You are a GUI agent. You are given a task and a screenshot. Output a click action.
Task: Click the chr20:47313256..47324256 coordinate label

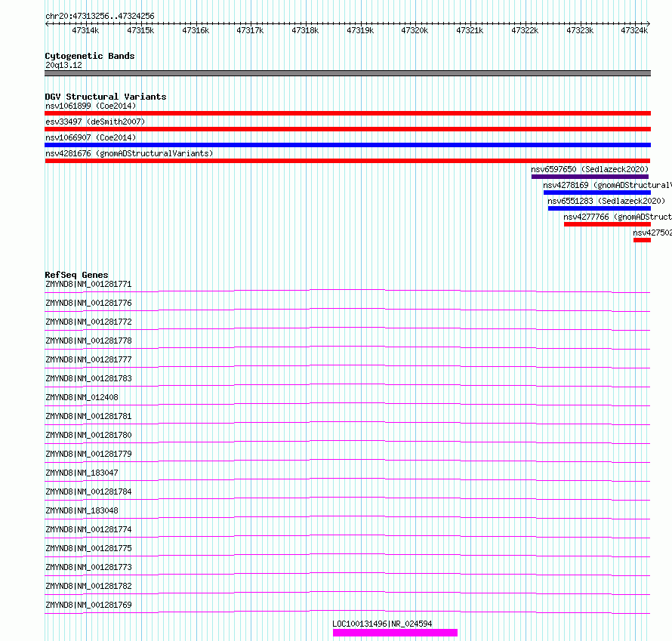[100, 16]
